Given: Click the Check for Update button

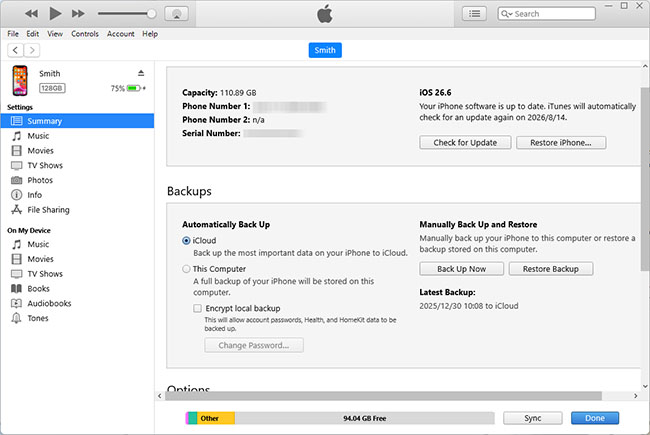Looking at the screenshot, I should [x=465, y=143].
